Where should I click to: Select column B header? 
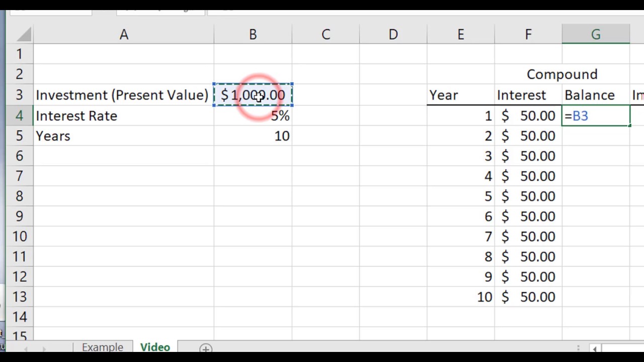(253, 34)
